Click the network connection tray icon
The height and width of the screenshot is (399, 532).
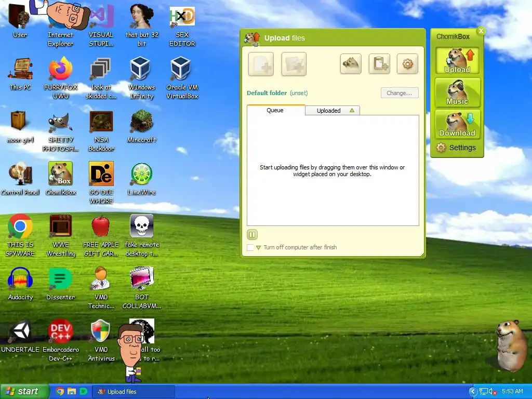484,392
